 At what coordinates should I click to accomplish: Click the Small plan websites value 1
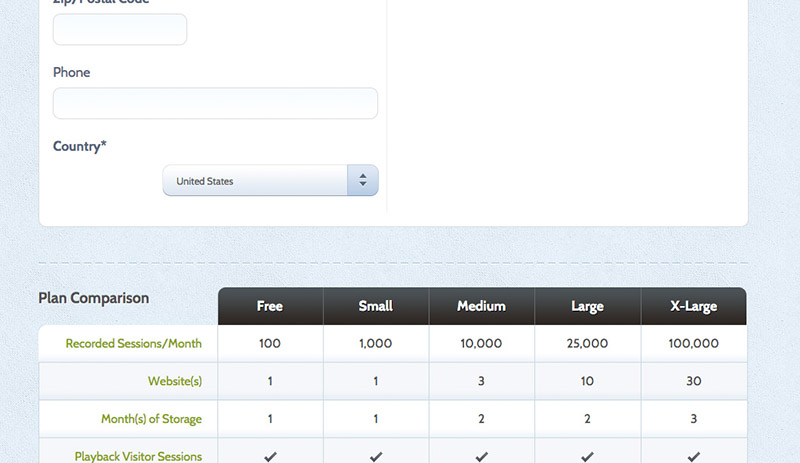click(x=376, y=381)
